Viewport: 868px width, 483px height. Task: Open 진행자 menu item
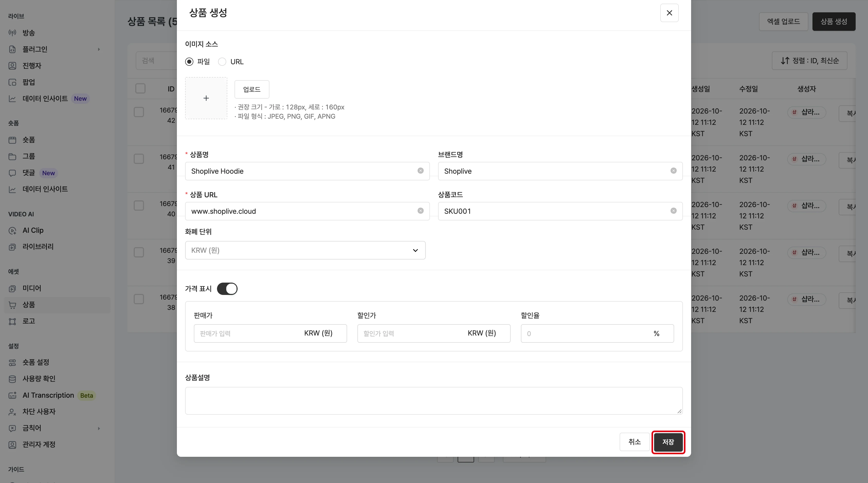[x=57, y=66]
